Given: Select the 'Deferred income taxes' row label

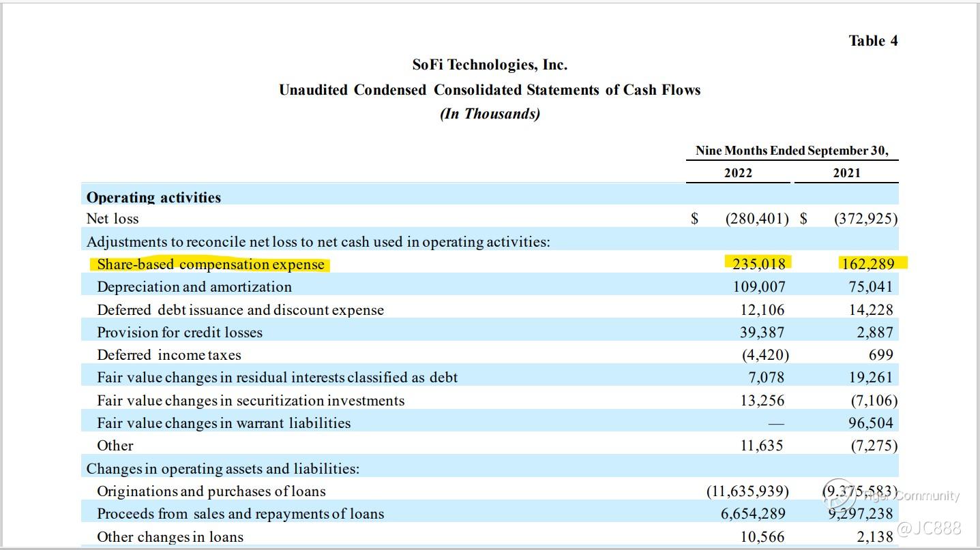Looking at the screenshot, I should [169, 355].
